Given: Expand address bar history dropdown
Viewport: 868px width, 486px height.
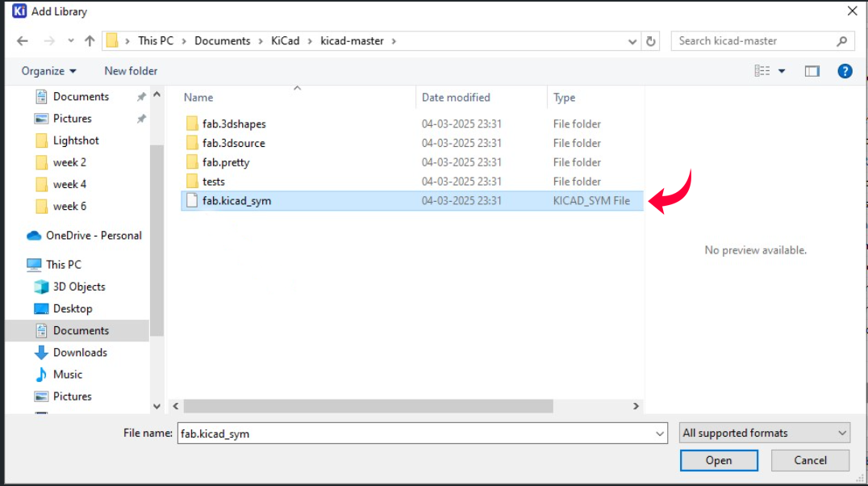Looking at the screenshot, I should 632,41.
